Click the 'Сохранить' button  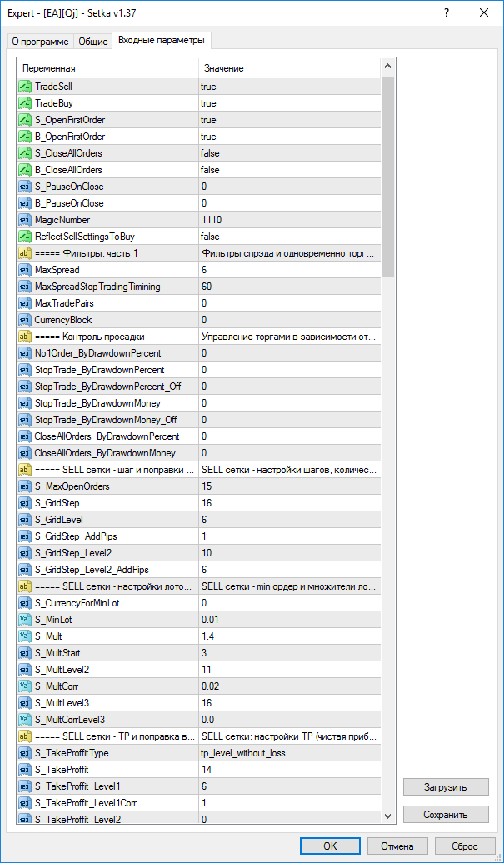click(446, 814)
